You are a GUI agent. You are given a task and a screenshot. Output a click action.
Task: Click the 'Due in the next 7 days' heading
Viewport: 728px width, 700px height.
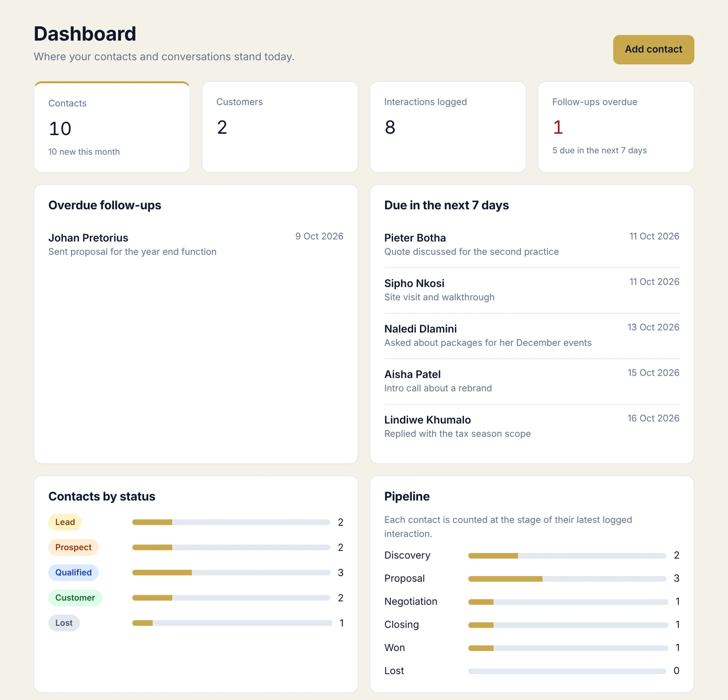tap(446, 205)
